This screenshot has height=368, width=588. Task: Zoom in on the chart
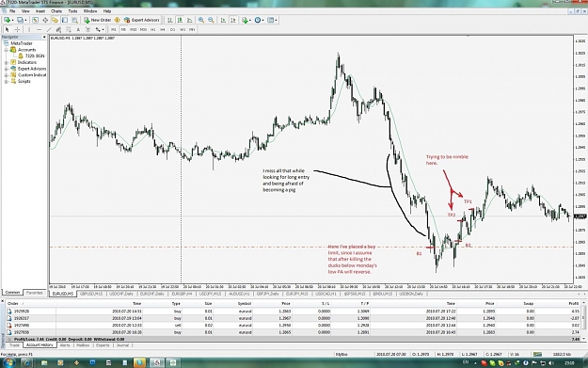click(201, 20)
